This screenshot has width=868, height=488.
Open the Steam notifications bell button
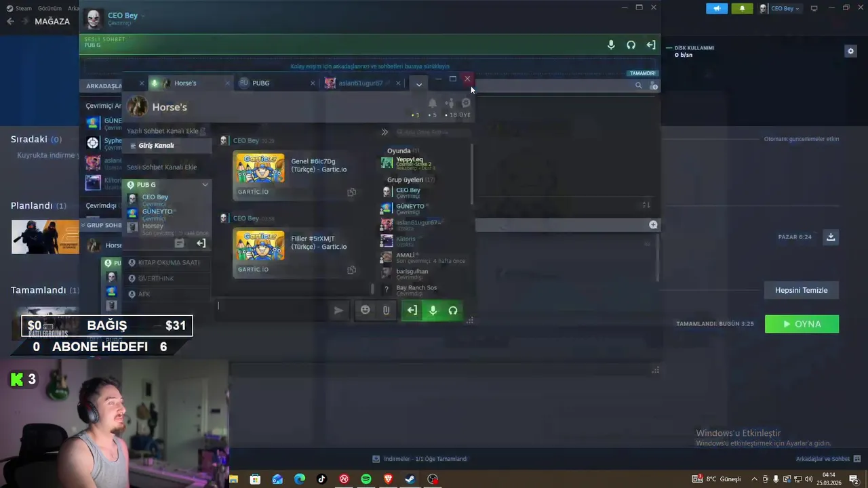[x=742, y=8]
